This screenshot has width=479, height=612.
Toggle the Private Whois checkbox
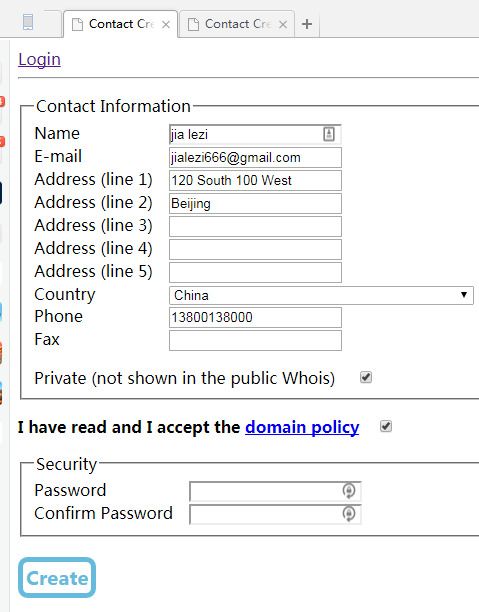coord(366,377)
